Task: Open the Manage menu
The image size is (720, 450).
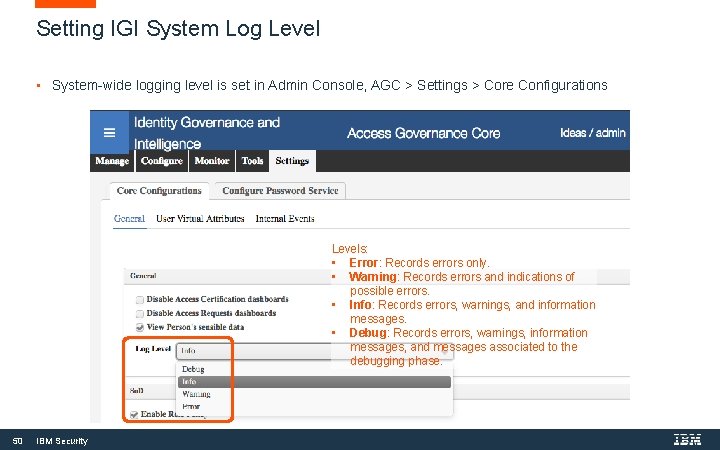Action: 112,161
